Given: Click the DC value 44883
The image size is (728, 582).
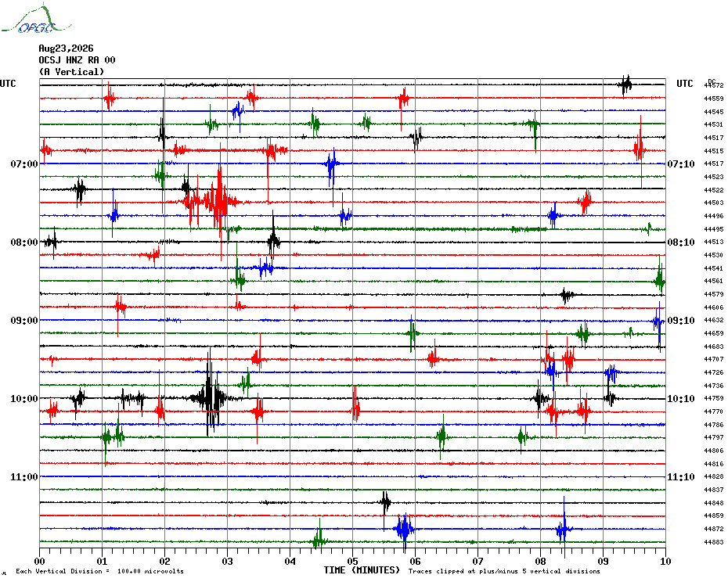Looking at the screenshot, I should click(714, 542).
